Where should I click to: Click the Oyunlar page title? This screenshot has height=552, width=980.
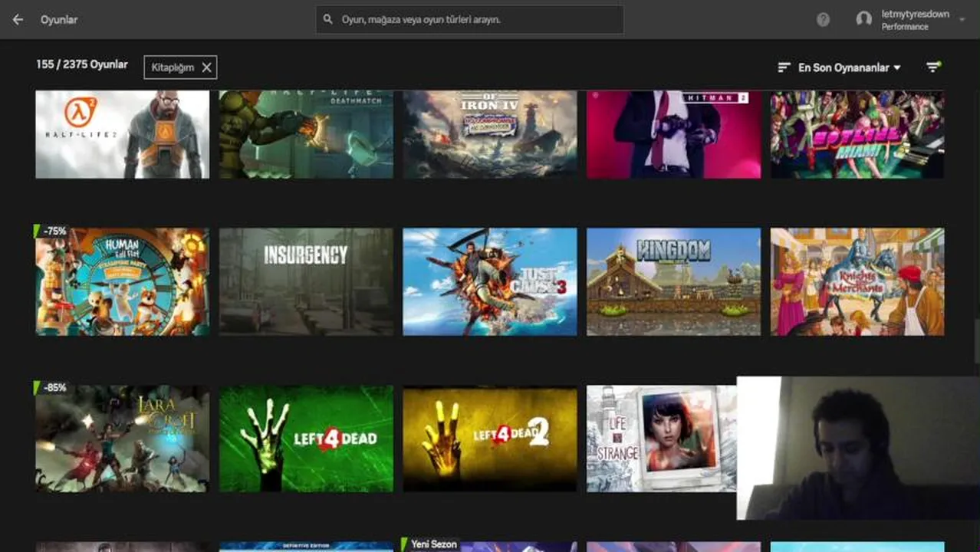click(59, 19)
